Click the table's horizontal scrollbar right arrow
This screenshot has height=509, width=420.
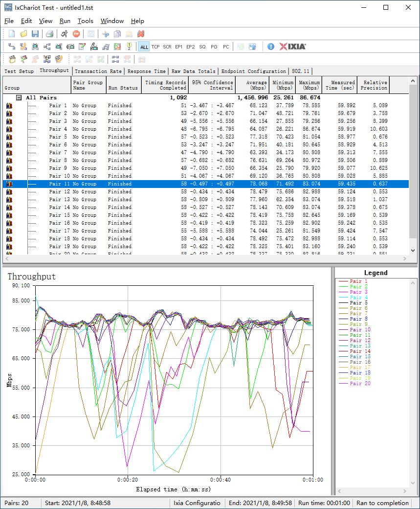coord(405,259)
